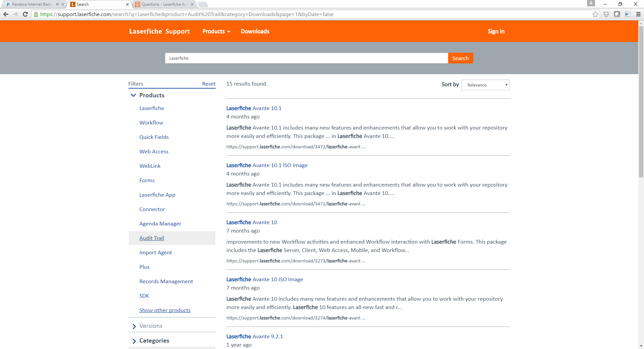Filter by SDK product
644x349 pixels.
[x=144, y=296]
